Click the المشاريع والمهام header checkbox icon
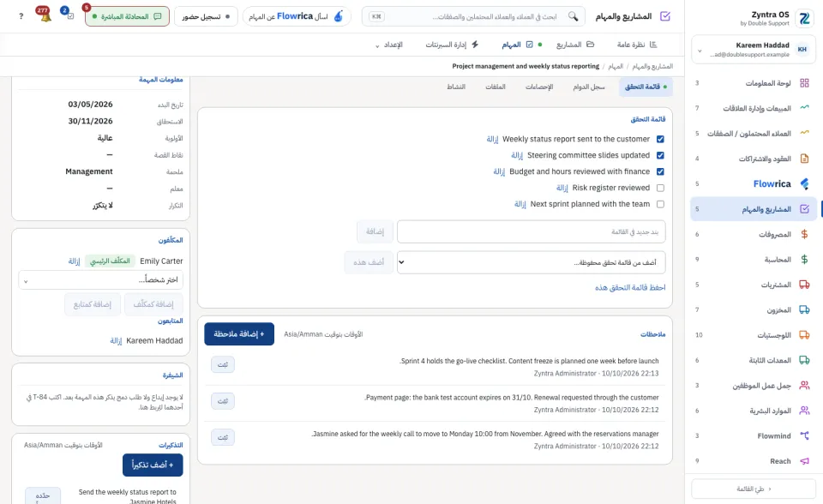This screenshot has height=504, width=823. coord(665,16)
